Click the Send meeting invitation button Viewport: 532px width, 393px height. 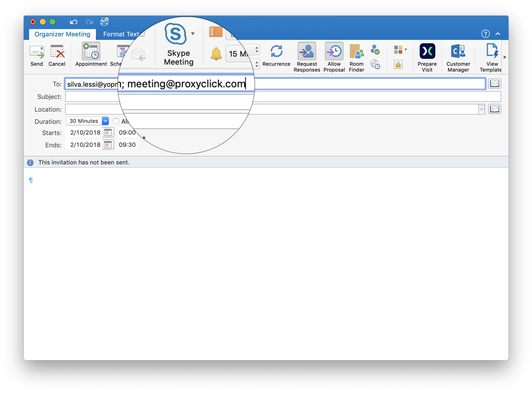[x=37, y=56]
